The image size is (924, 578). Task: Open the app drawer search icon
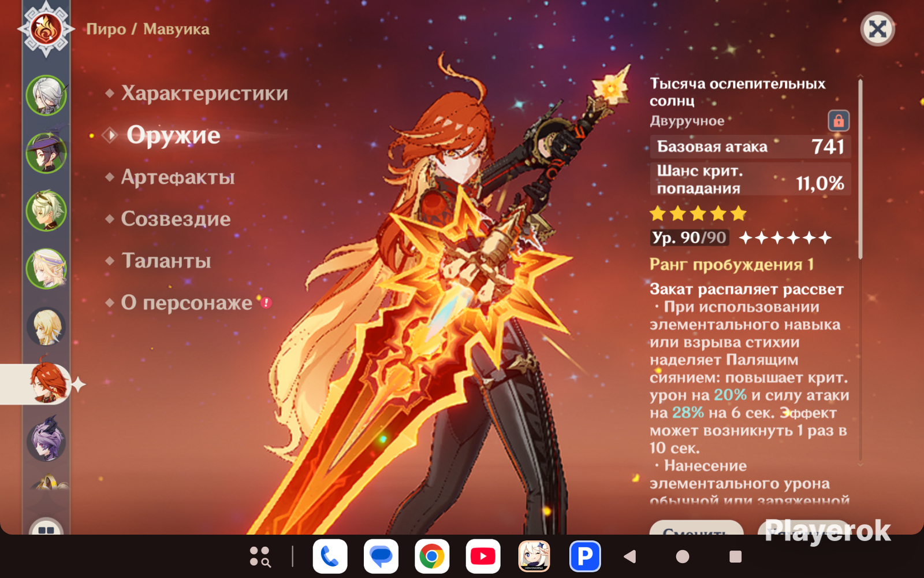pyautogui.click(x=260, y=557)
